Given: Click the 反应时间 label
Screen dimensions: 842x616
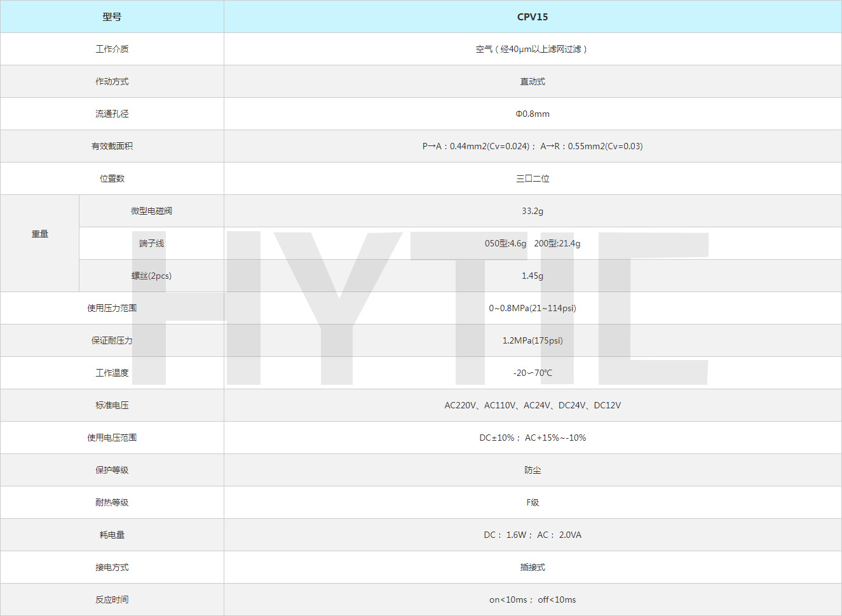Looking at the screenshot, I should click(x=112, y=599).
